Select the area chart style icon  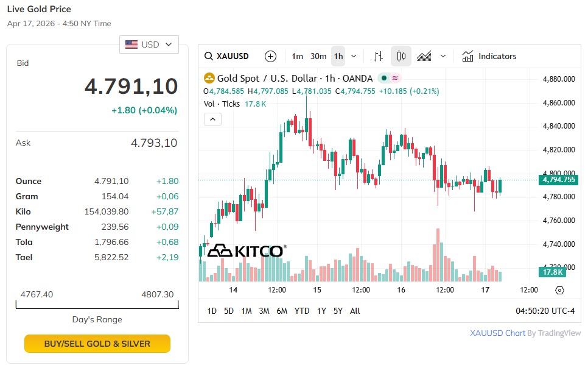pos(424,56)
